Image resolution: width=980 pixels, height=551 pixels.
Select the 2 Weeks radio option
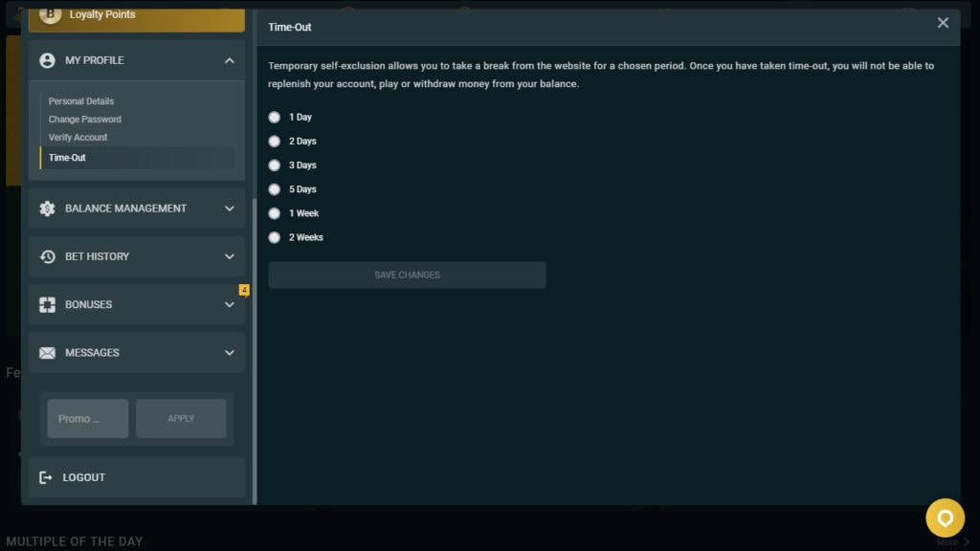click(x=275, y=237)
